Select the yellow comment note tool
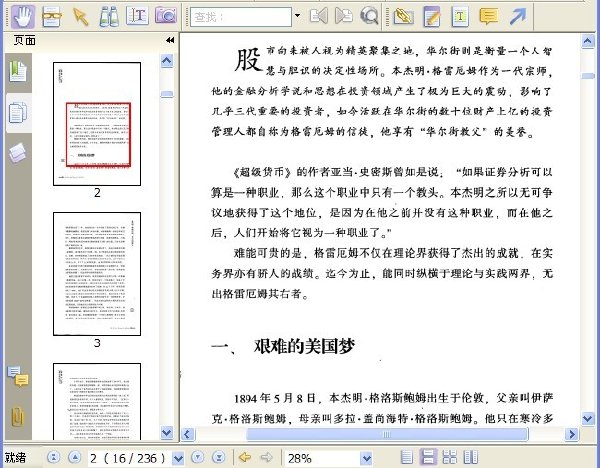Screen dimensions: 600x468 click(489, 17)
